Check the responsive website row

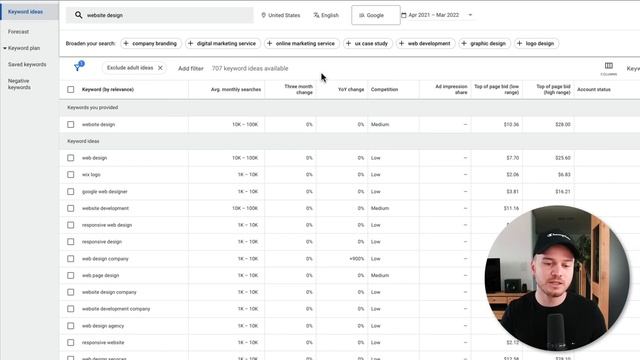click(71, 342)
